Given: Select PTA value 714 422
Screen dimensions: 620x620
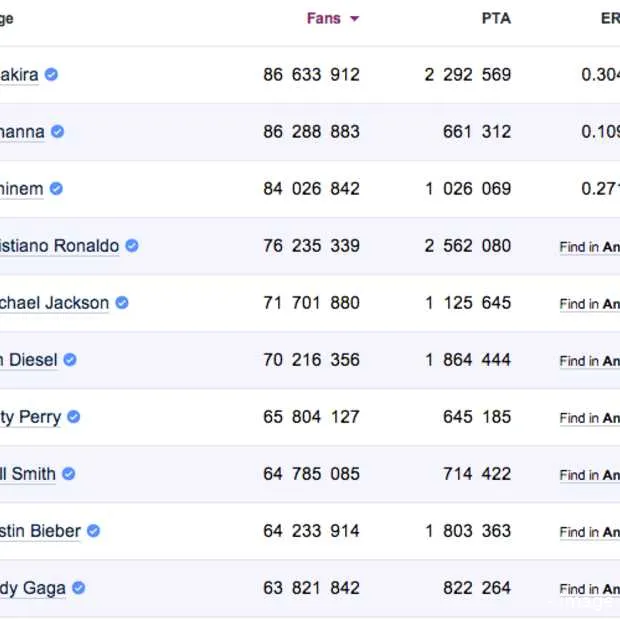Looking at the screenshot, I should click(477, 474).
